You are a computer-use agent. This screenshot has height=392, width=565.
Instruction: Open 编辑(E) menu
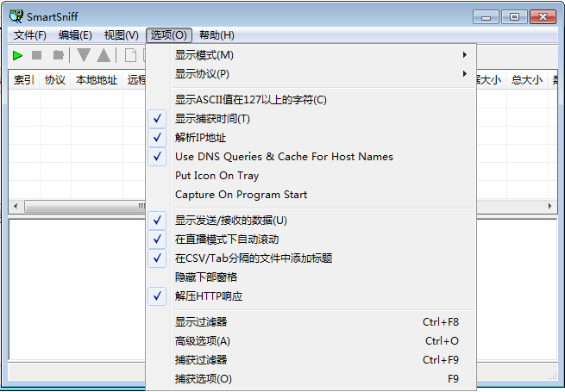(x=75, y=35)
